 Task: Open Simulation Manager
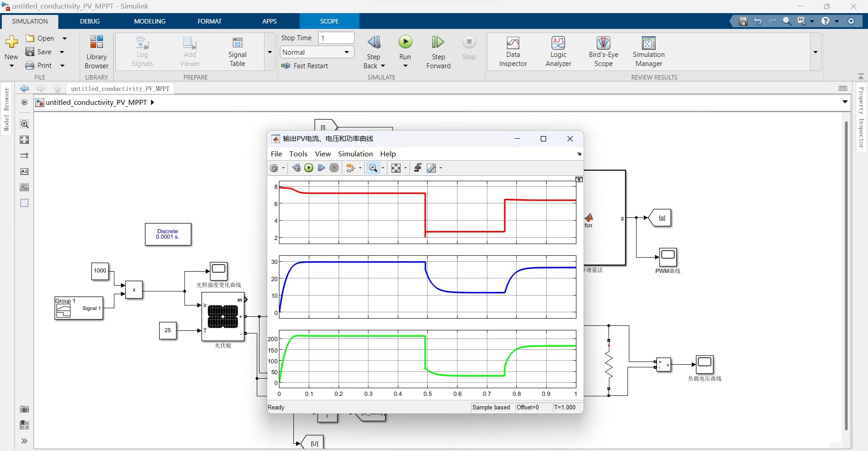649,52
